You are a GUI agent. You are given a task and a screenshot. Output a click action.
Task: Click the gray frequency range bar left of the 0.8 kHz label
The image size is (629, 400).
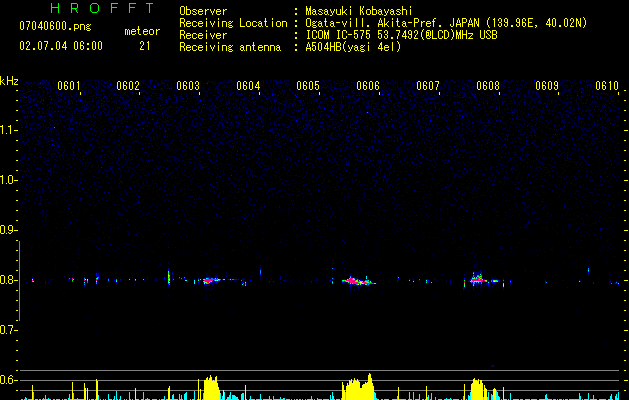point(19,281)
